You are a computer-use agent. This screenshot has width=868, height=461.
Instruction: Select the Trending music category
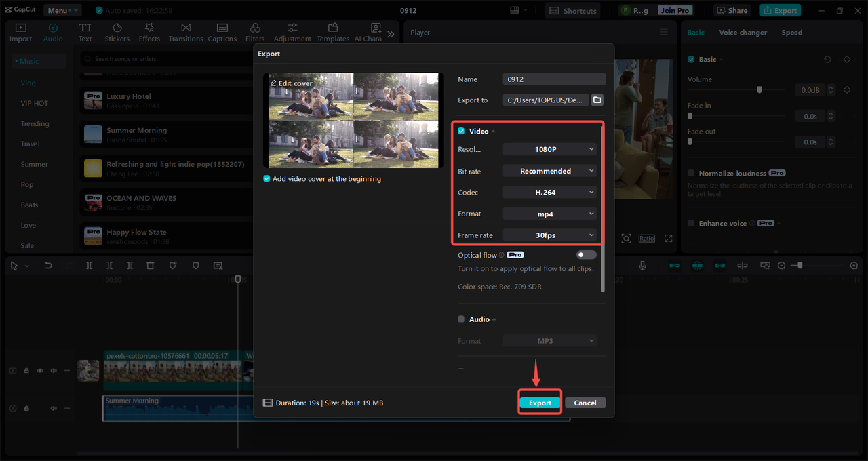[35, 123]
